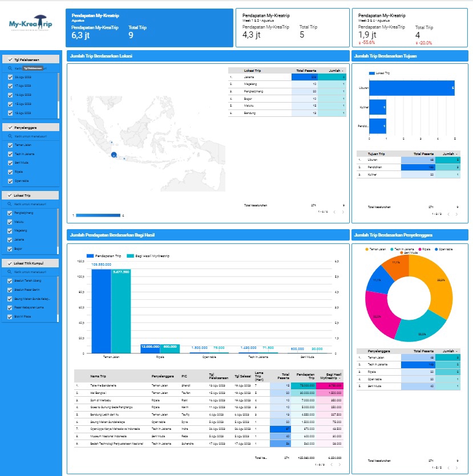The height and width of the screenshot is (476, 473).
Task: Click the next page arrow in Lokasi Trip table
Action: tap(343, 212)
